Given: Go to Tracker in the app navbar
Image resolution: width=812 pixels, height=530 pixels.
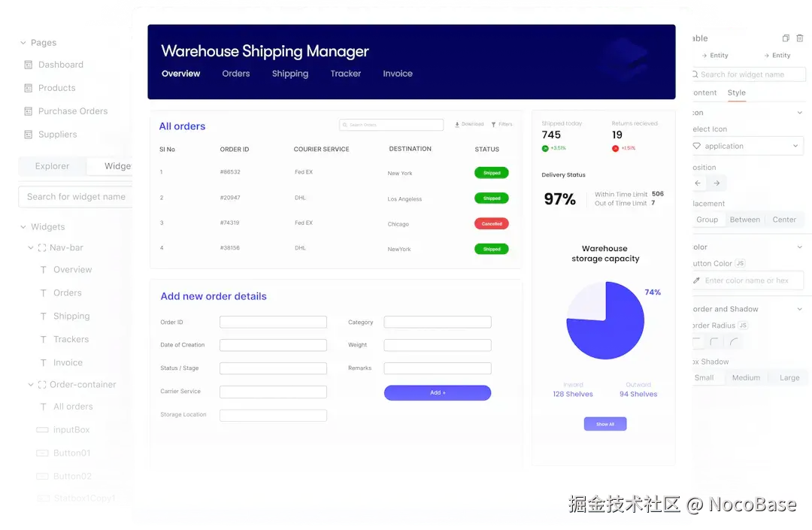Looking at the screenshot, I should click(346, 74).
